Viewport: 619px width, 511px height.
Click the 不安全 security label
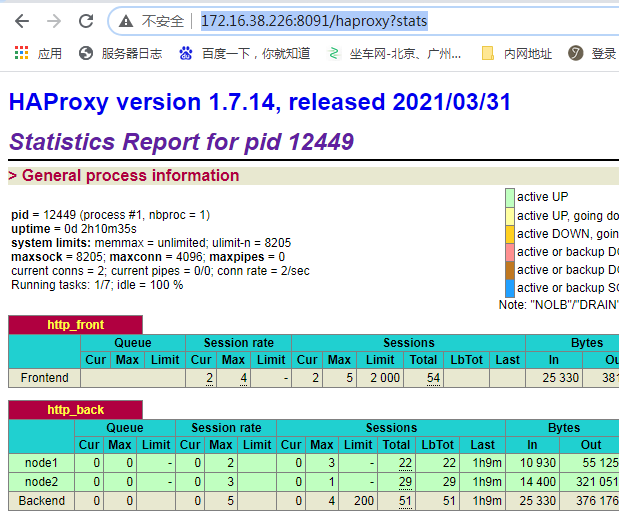coord(163,21)
